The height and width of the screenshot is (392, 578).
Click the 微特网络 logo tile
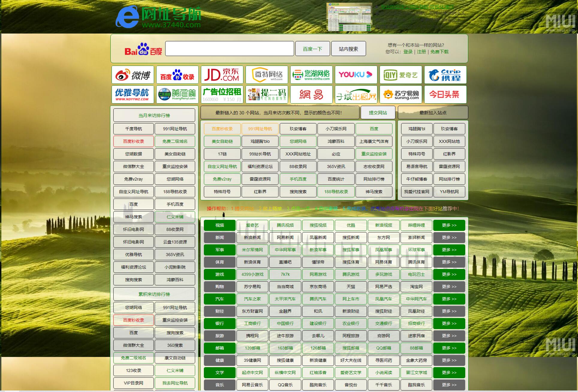coord(267,75)
